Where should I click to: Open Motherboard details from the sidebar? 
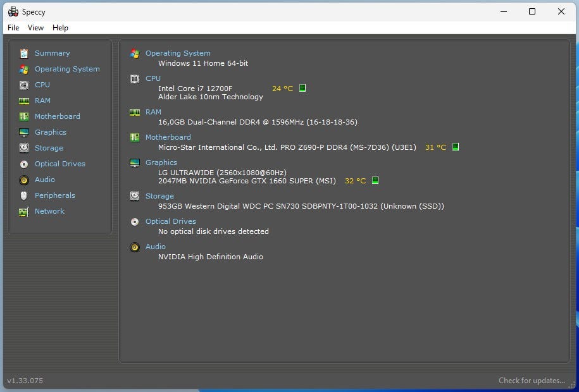(57, 116)
